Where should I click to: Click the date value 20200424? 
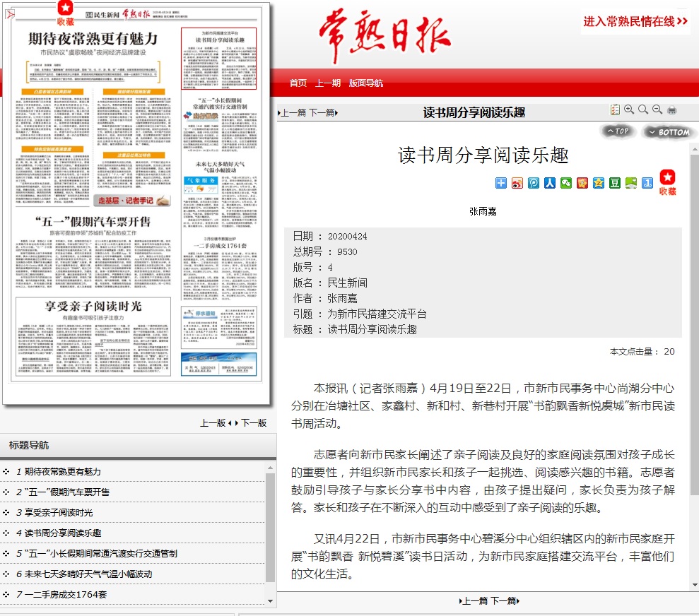[x=348, y=237]
